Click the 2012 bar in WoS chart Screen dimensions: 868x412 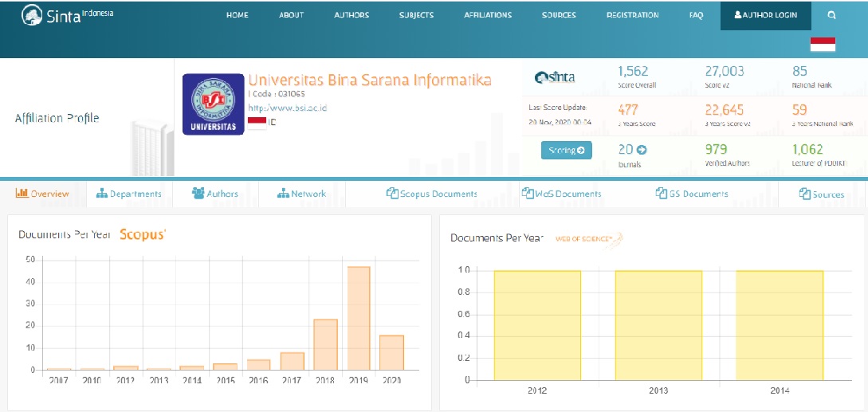point(537,326)
